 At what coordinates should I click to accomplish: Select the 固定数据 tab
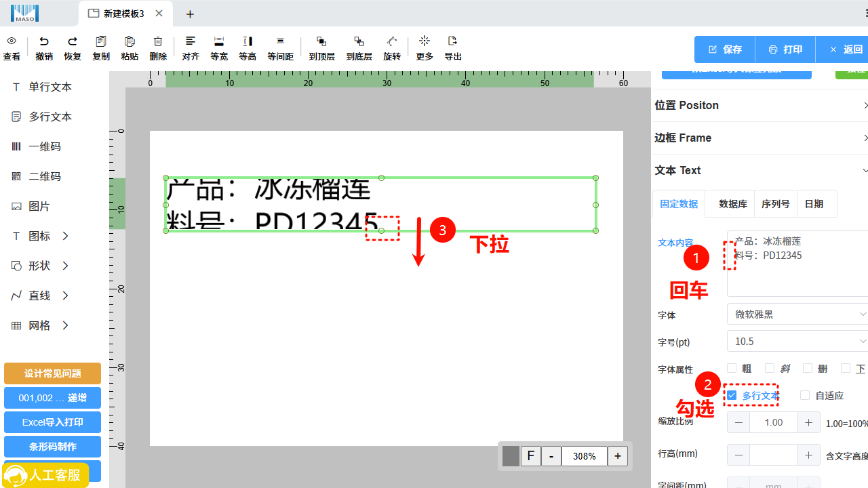coord(679,204)
